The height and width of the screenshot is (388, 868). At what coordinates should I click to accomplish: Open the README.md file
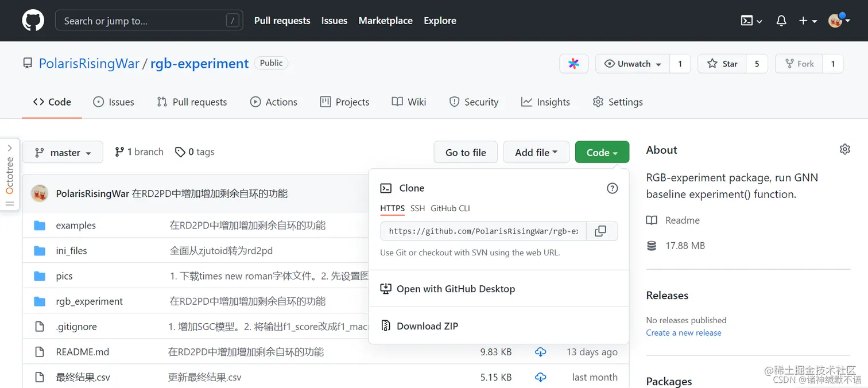82,352
